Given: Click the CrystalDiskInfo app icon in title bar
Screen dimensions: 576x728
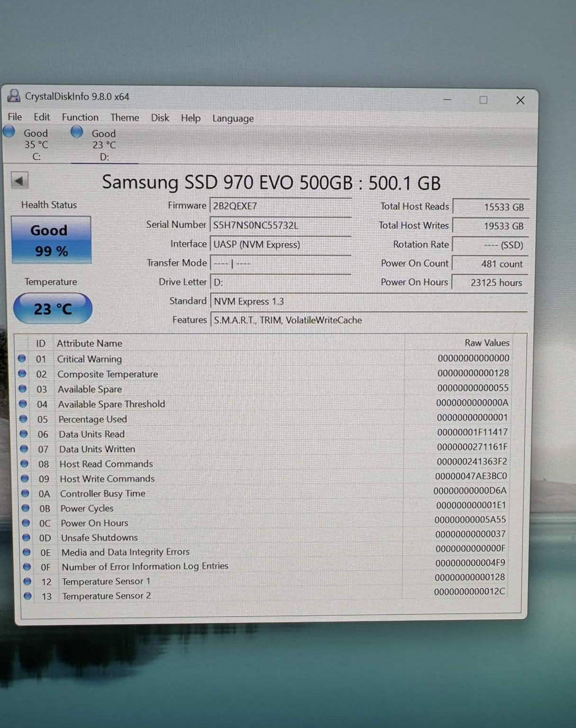Looking at the screenshot, I should point(14,96).
